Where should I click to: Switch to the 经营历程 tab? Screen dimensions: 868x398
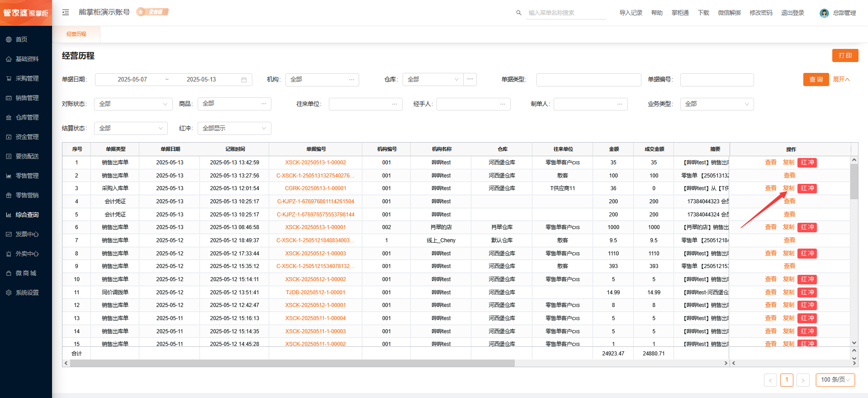click(76, 34)
